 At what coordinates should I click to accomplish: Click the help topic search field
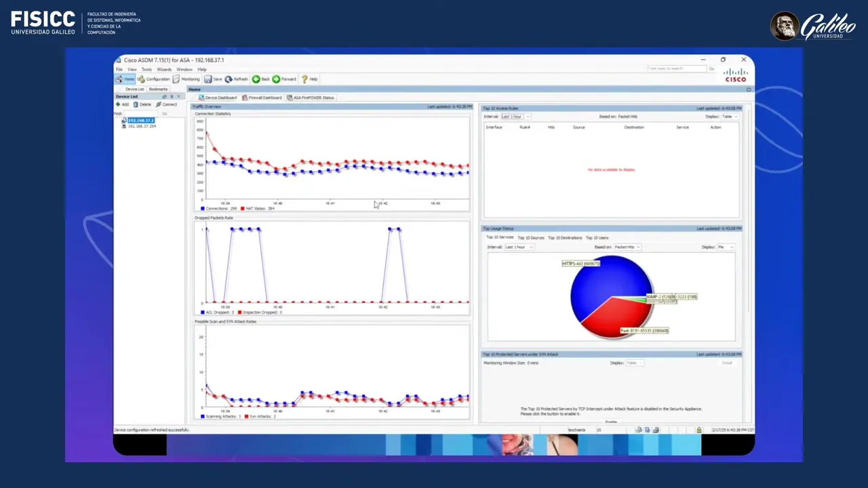pyautogui.click(x=676, y=69)
